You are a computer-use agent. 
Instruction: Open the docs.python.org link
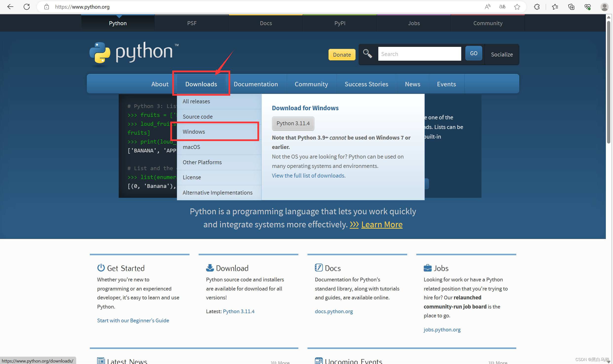point(334,311)
